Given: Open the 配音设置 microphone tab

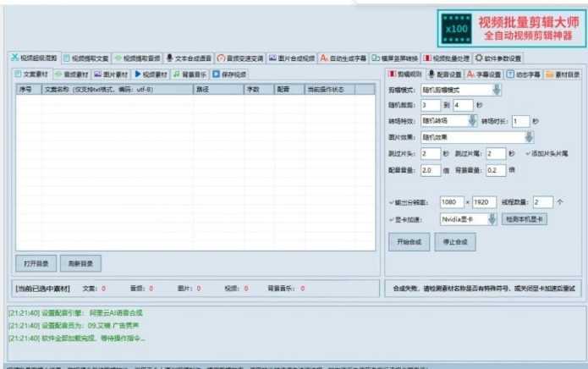Looking at the screenshot, I should 431,74.
